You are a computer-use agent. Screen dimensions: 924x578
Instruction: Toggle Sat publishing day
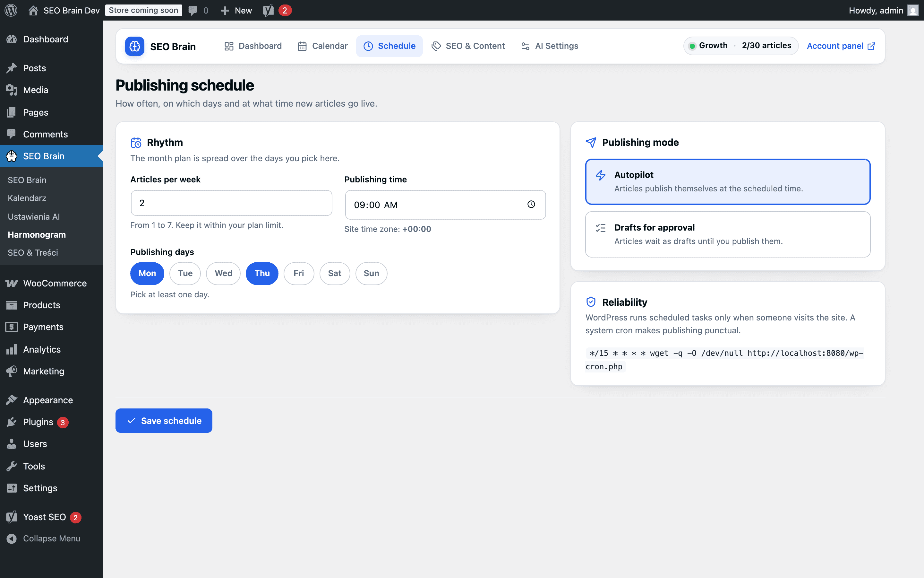(x=335, y=273)
